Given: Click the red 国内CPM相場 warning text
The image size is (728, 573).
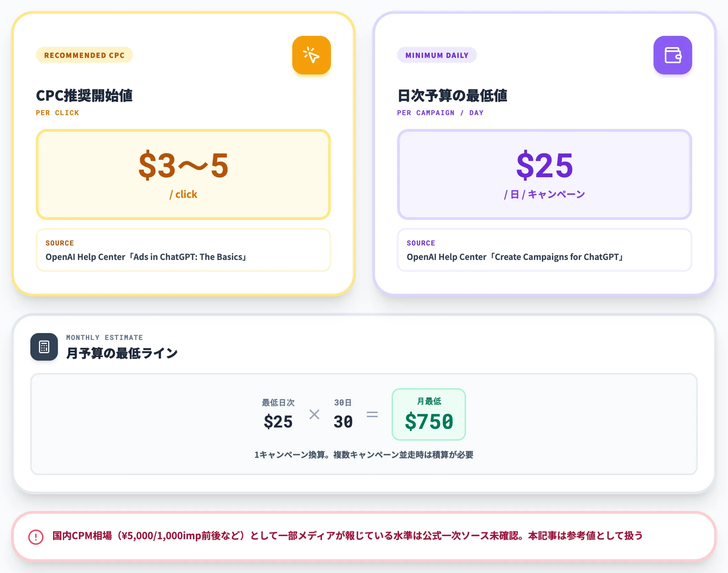Looking at the screenshot, I should (347, 535).
